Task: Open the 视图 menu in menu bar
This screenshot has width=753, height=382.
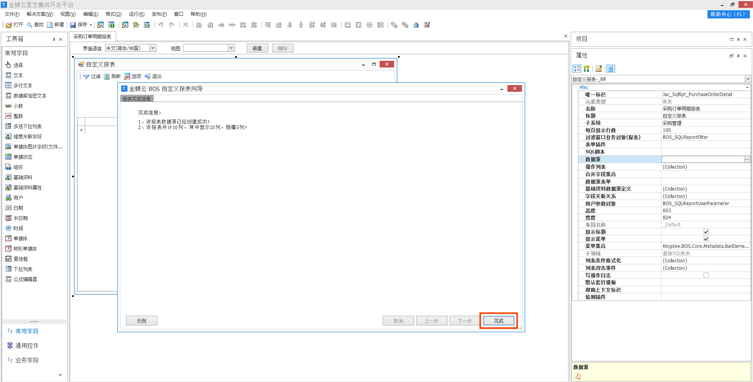Action: click(68, 14)
